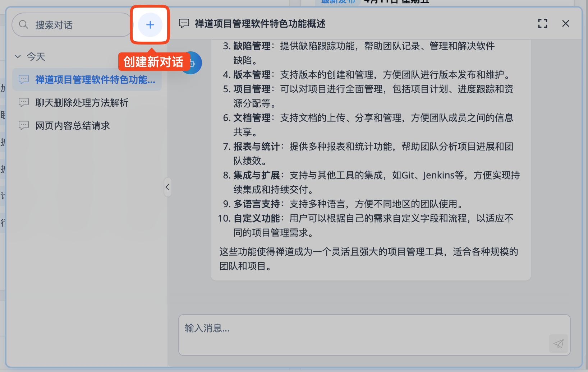Click the plus icon to create new chat

[150, 25]
